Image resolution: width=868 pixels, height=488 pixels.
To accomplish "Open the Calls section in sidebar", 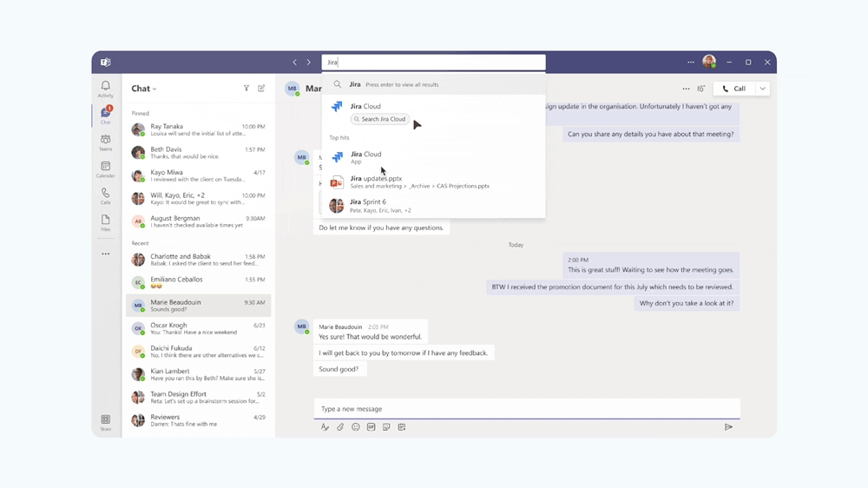I will coord(105,195).
